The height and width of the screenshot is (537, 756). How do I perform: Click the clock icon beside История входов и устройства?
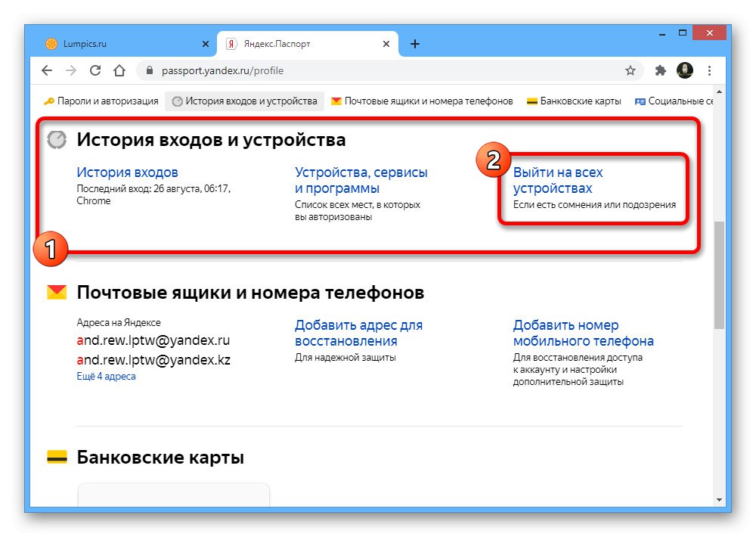click(x=57, y=139)
